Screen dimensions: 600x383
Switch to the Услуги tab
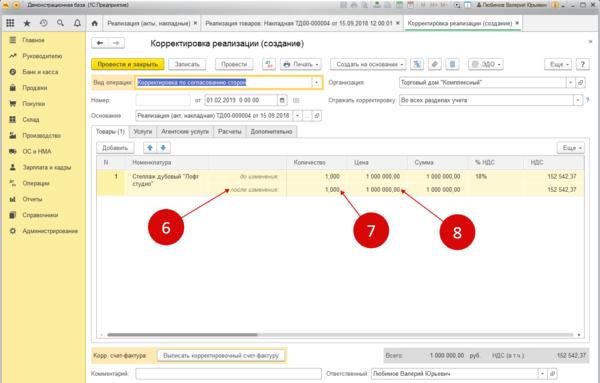(x=143, y=131)
